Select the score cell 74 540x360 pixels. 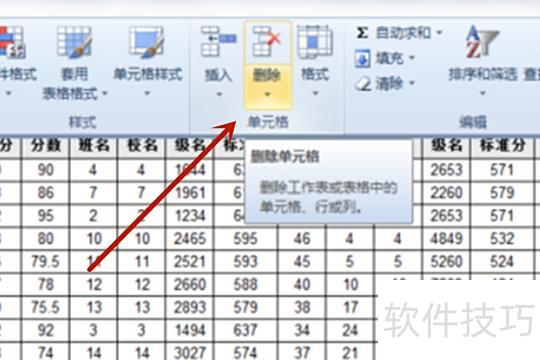point(46,352)
